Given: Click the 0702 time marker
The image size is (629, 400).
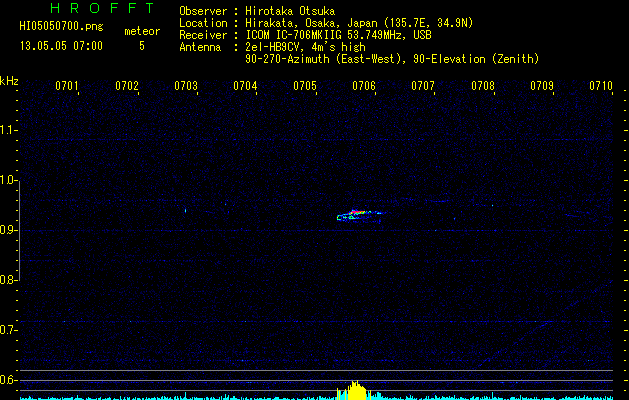Looking at the screenshot, I should click(x=127, y=86).
